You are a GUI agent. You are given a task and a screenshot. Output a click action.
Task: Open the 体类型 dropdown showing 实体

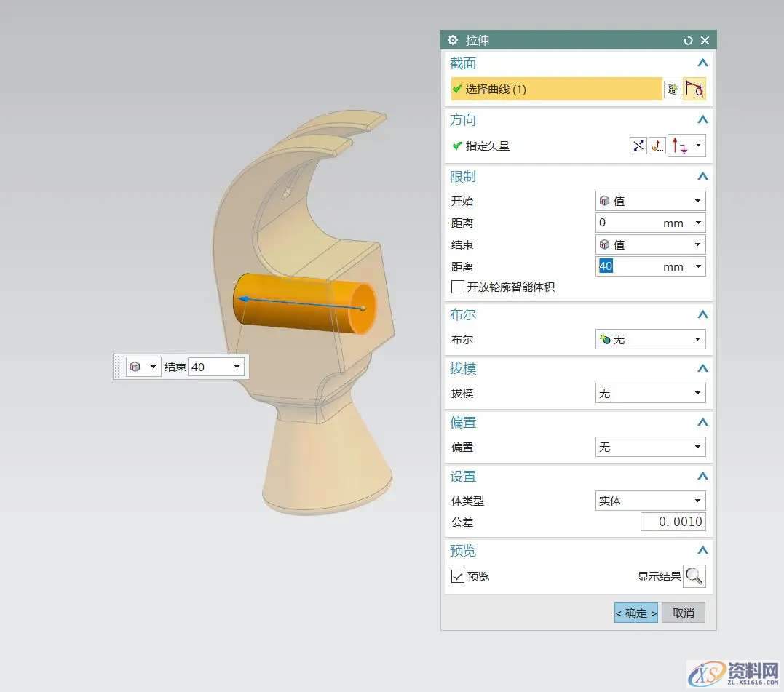[x=650, y=501]
